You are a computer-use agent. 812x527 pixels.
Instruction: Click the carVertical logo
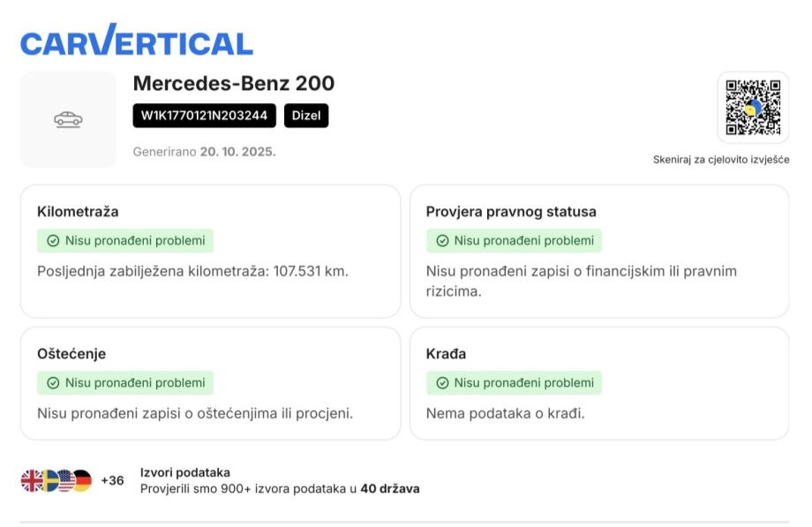(x=136, y=41)
